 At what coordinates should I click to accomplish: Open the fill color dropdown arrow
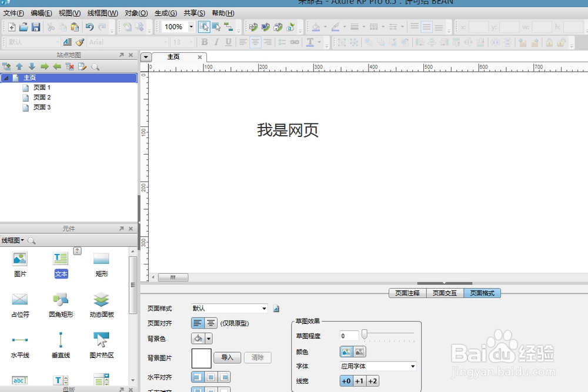[325, 27]
